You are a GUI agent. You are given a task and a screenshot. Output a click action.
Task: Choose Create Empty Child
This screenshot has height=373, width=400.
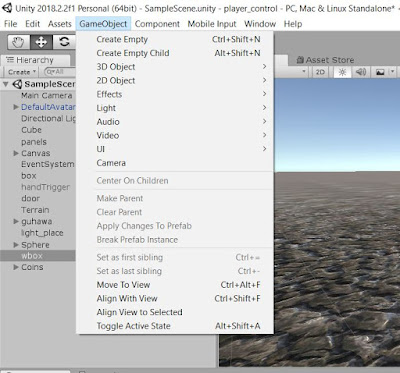(x=175, y=53)
